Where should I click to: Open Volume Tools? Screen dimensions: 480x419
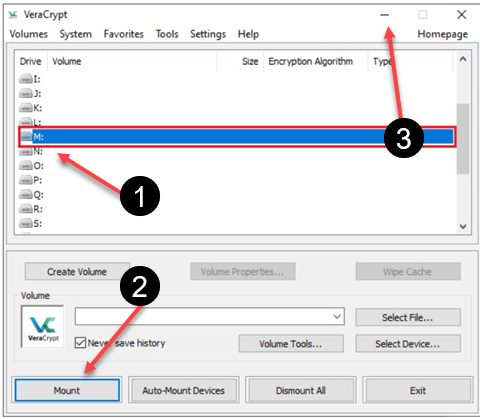pos(291,344)
